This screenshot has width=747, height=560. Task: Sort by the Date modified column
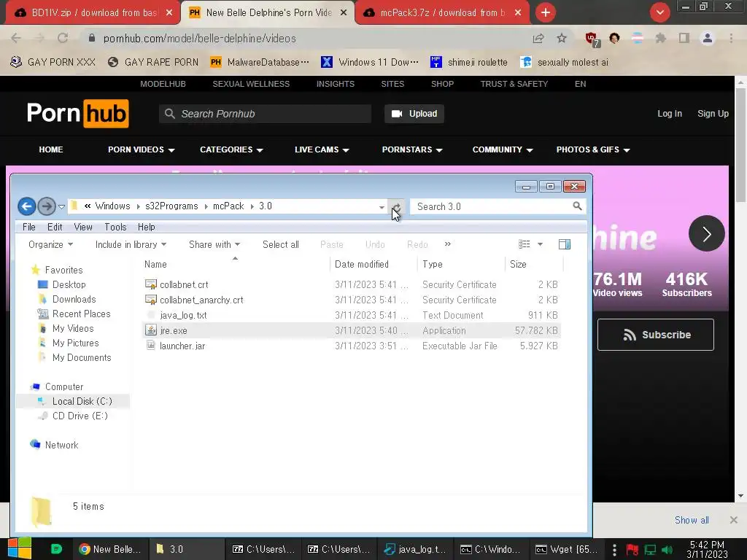(373, 264)
